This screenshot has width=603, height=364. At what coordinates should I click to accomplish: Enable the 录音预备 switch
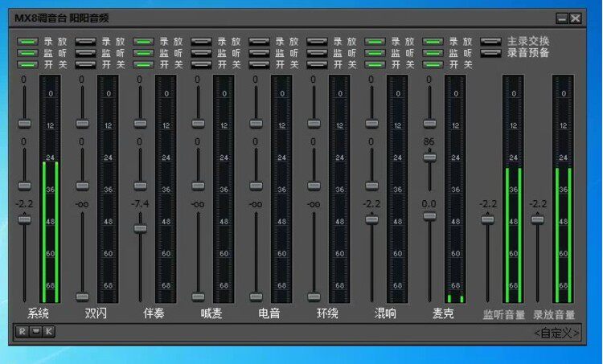(x=490, y=53)
